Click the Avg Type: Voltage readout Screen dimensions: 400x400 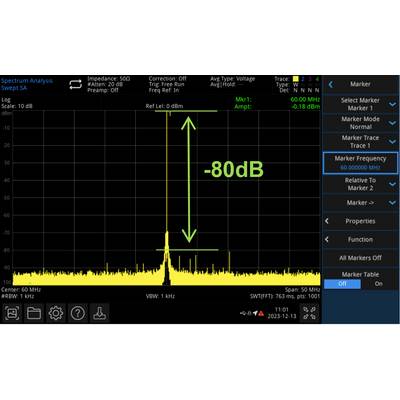233,79
